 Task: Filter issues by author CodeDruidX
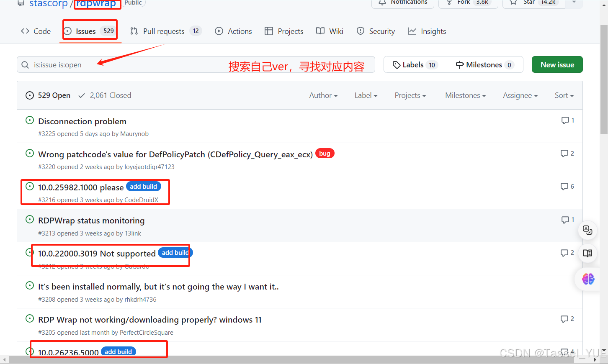[142, 200]
